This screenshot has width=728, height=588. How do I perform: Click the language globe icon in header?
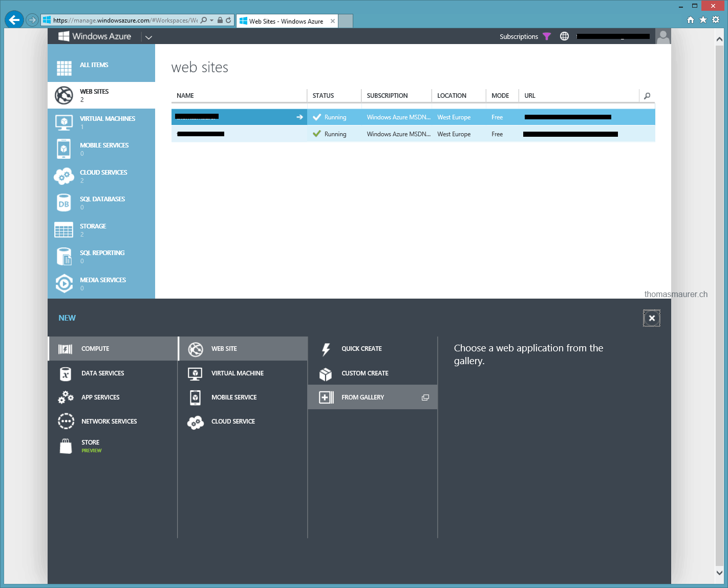click(x=564, y=36)
